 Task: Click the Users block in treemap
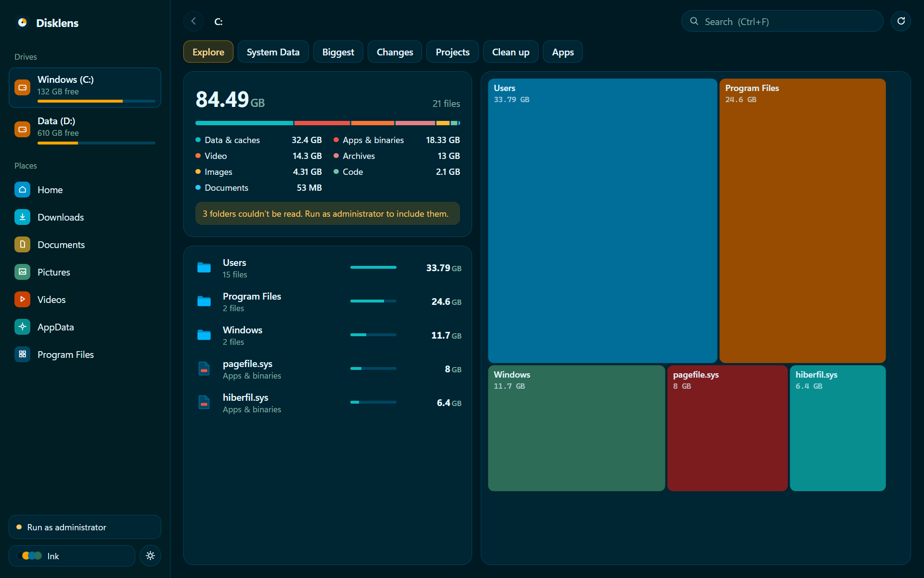[603, 221]
